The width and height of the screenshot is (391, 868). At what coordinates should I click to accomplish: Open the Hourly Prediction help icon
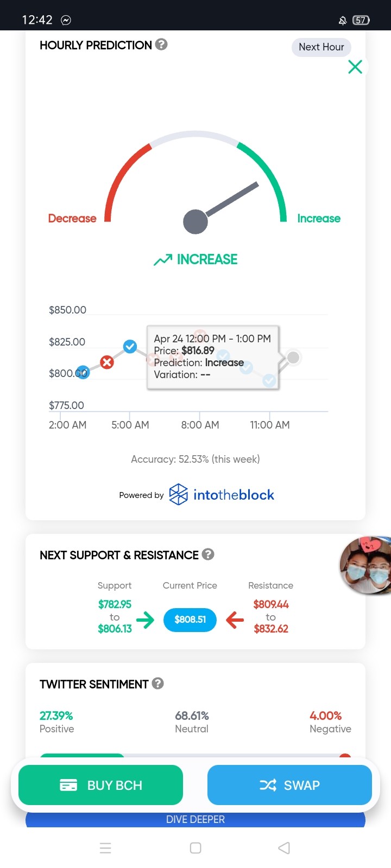161,44
